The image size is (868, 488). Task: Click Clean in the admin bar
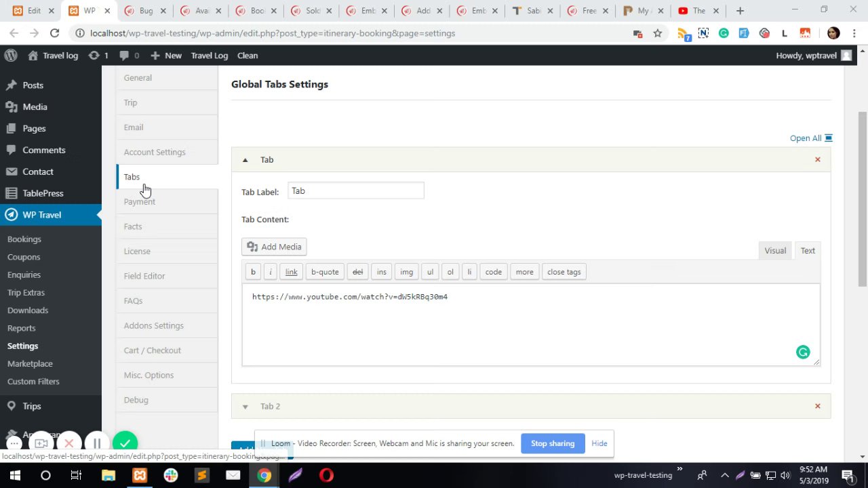tap(248, 56)
